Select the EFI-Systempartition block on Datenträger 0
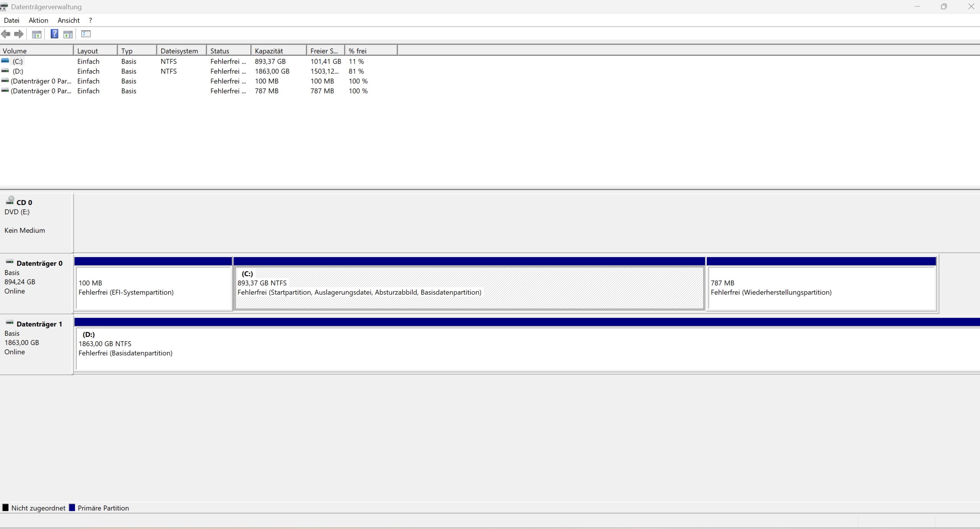The image size is (980, 529). [153, 288]
